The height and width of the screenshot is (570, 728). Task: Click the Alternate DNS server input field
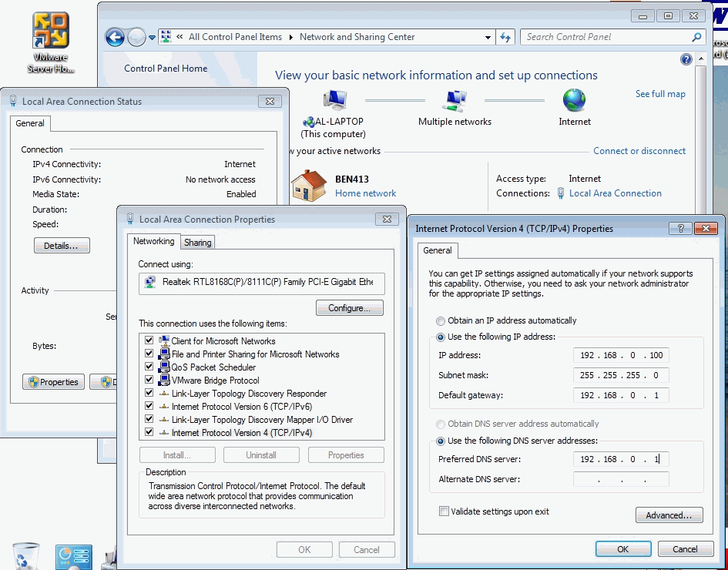pos(620,478)
